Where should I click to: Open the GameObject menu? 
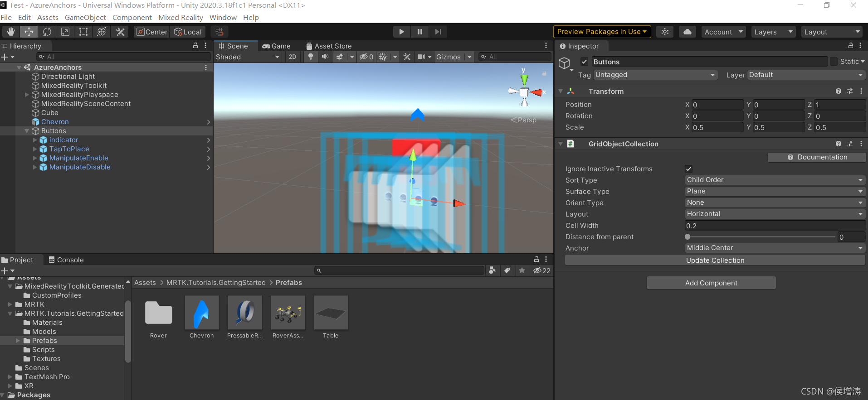pyautogui.click(x=85, y=17)
